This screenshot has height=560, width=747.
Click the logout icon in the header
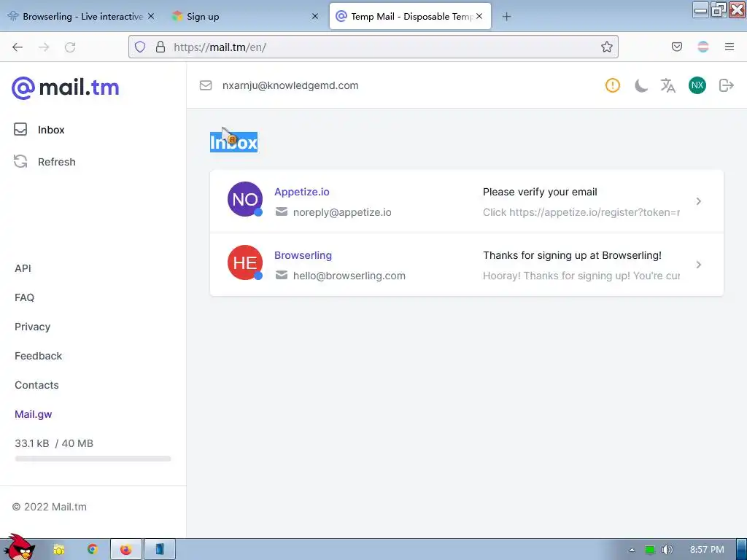(x=726, y=85)
